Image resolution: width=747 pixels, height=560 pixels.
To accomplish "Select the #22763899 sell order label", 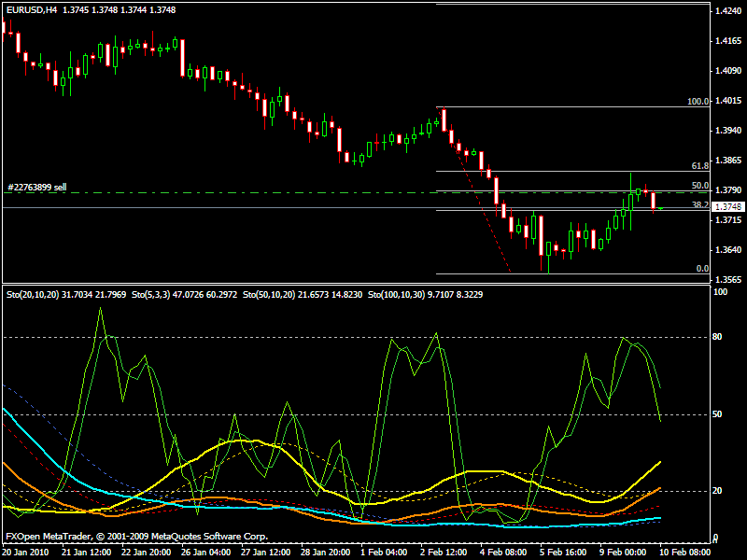I will [36, 187].
